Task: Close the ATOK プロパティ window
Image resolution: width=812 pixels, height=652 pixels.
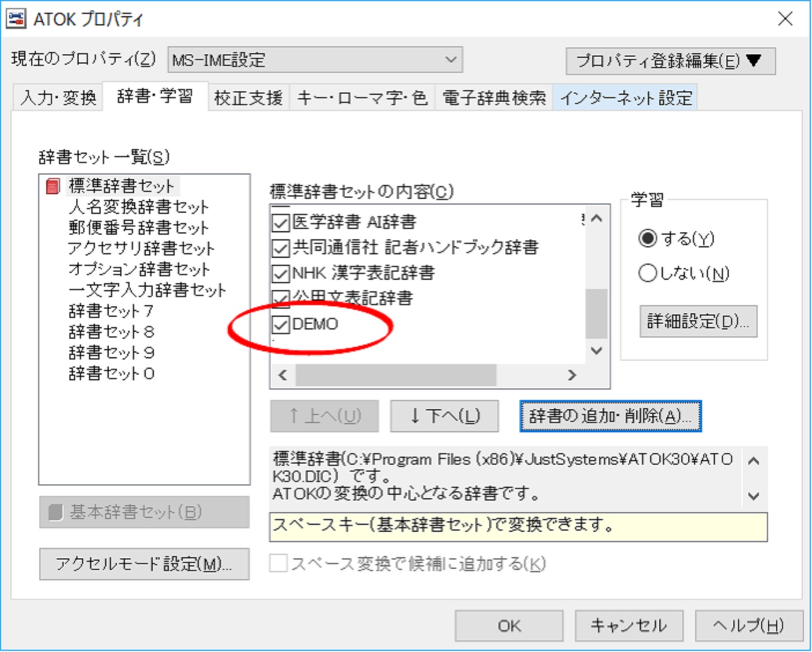Action: pos(785,19)
